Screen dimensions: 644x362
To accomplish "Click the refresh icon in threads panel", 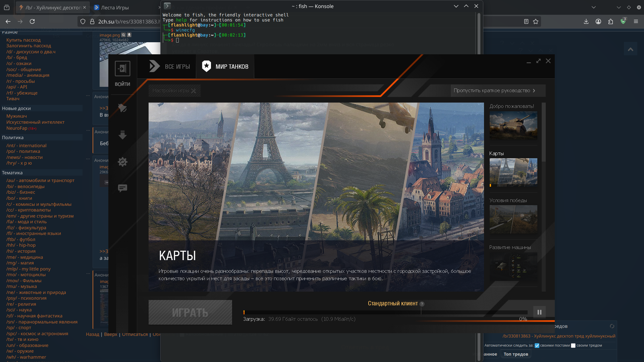I will [x=612, y=326].
